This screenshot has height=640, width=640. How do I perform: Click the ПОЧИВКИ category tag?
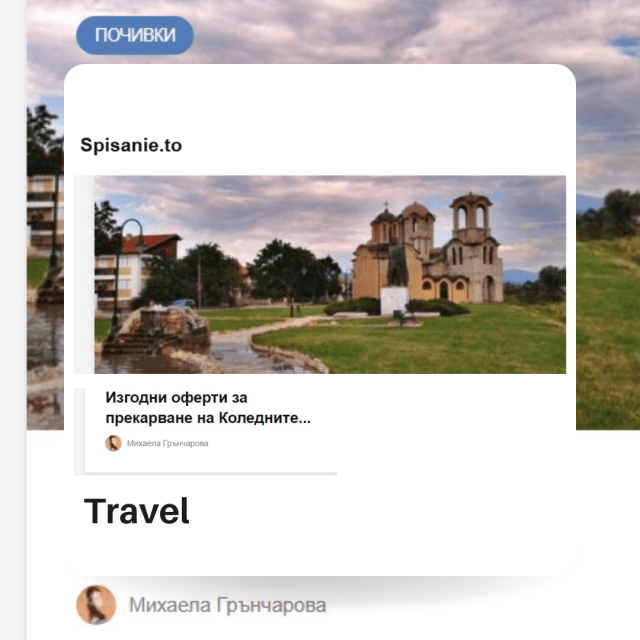pos(135,36)
